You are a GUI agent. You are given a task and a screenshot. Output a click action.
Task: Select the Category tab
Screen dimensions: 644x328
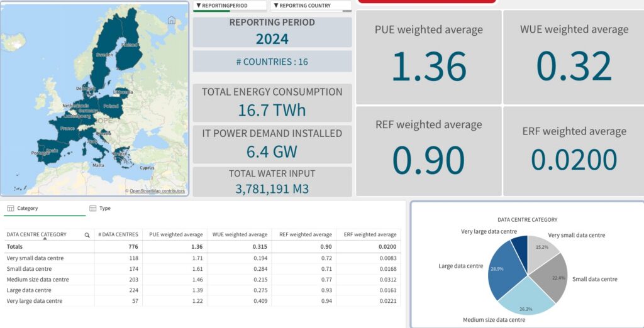click(x=27, y=209)
